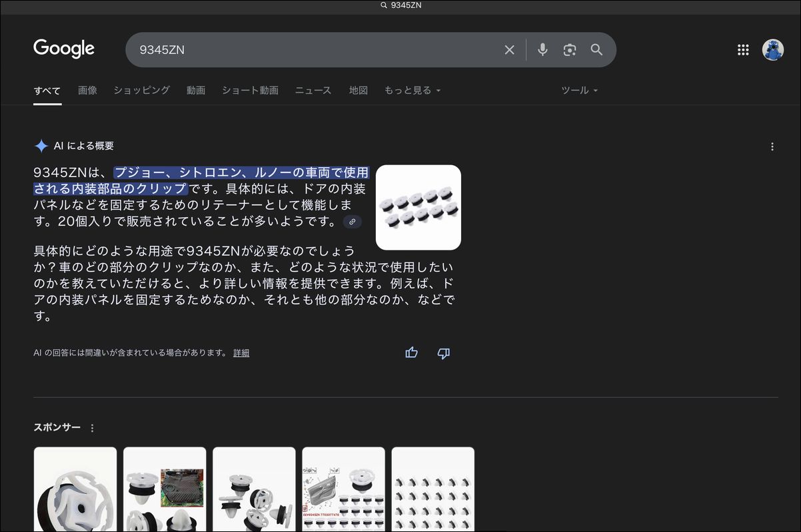Give thumbs up to AI overview
Viewport: 801px width, 532px height.
point(412,353)
